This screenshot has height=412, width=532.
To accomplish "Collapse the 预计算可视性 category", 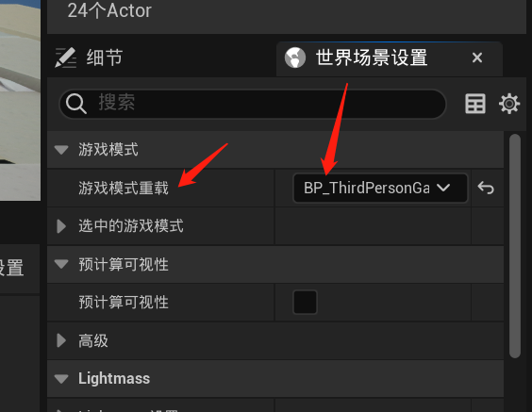I will pyautogui.click(x=61, y=264).
